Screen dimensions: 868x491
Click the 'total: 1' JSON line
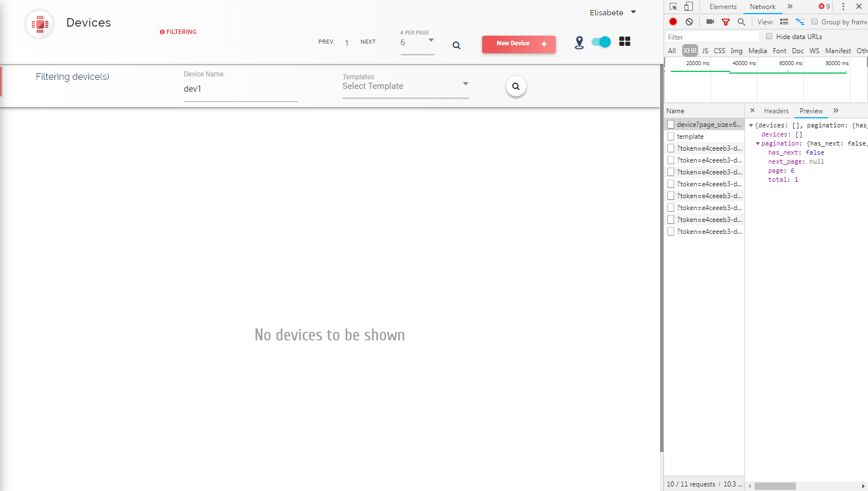coord(783,180)
